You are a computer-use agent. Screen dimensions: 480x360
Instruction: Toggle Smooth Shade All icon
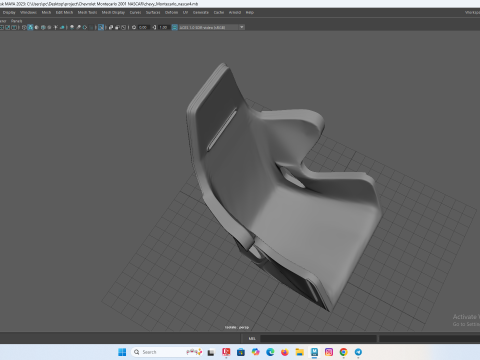tap(30, 27)
